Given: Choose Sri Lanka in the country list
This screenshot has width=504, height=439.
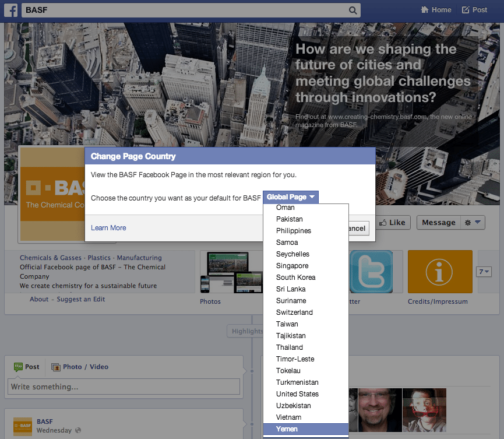Looking at the screenshot, I should (306, 289).
